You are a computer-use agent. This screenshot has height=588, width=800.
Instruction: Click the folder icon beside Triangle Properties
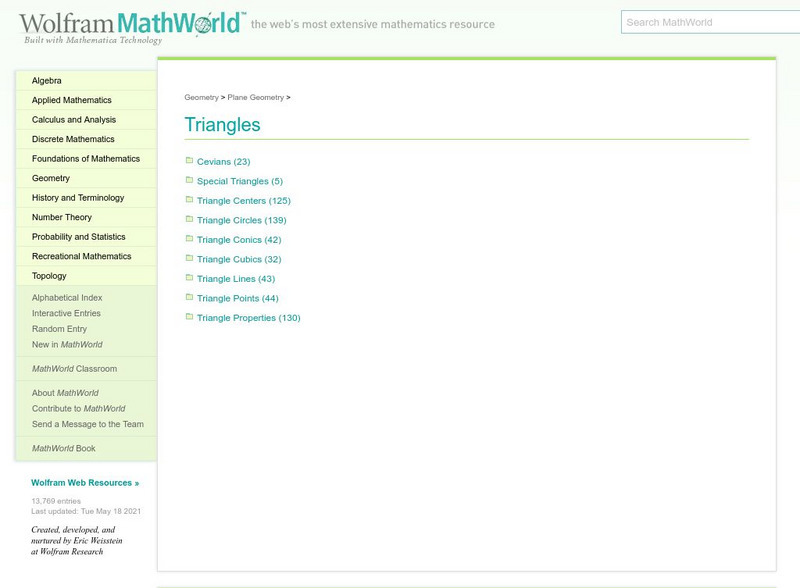pyautogui.click(x=188, y=315)
